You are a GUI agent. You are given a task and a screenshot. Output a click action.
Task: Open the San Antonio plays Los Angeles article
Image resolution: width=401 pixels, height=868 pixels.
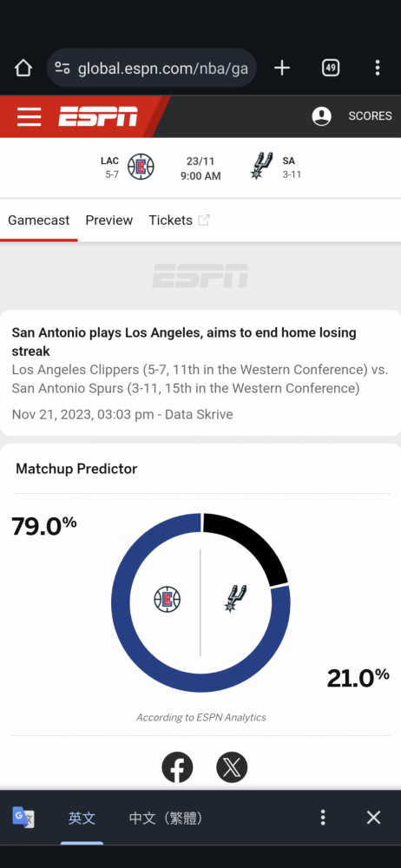[x=184, y=341]
